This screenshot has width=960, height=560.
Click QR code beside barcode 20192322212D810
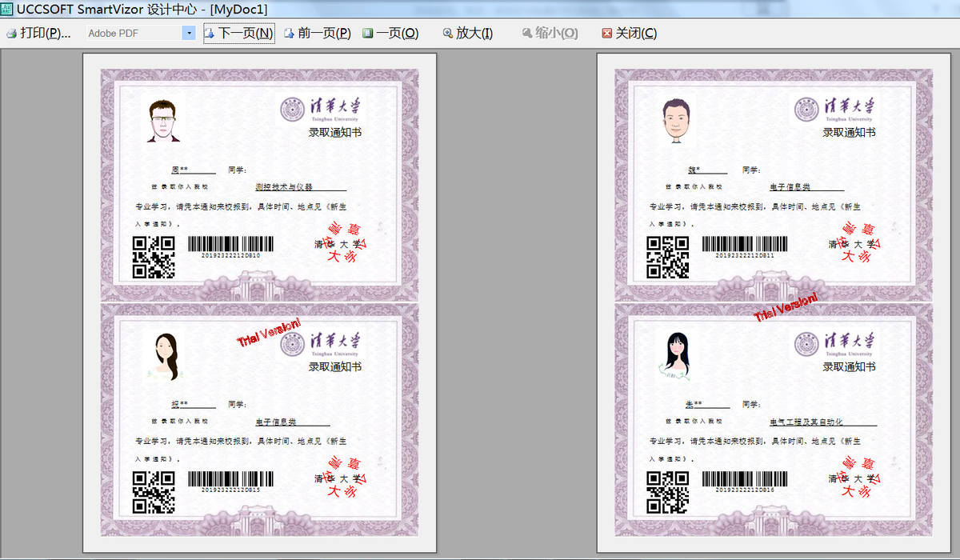(153, 257)
